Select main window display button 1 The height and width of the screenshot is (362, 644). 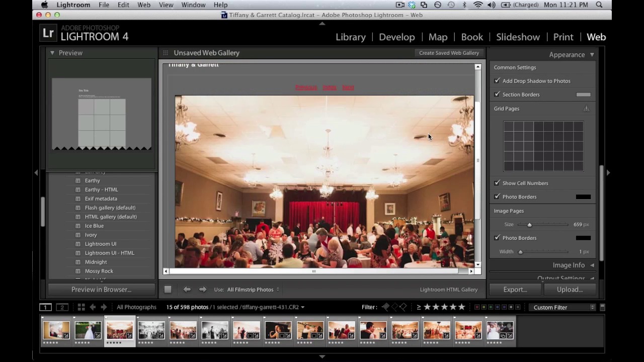point(45,307)
